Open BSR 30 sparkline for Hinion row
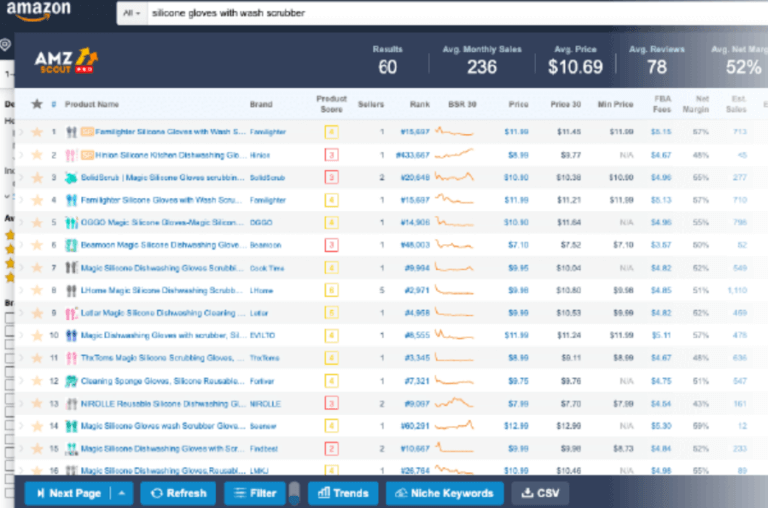Image resolution: width=768 pixels, height=508 pixels. click(455, 154)
